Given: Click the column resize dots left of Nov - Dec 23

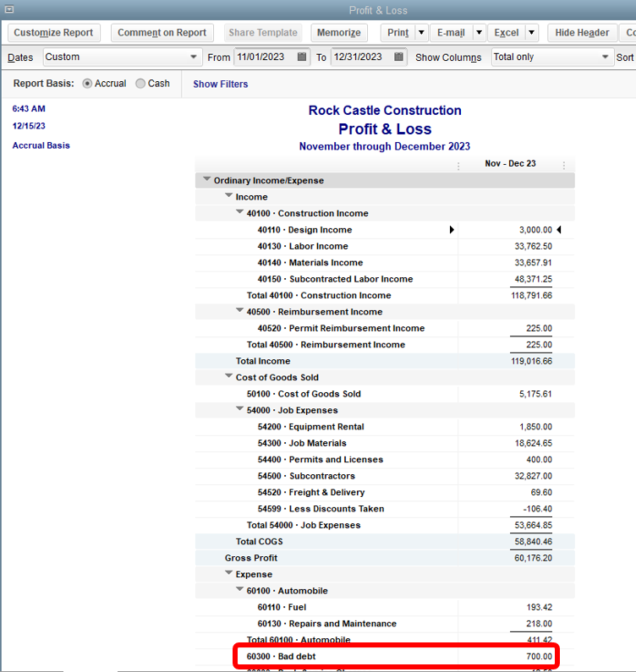Looking at the screenshot, I should 458,166.
